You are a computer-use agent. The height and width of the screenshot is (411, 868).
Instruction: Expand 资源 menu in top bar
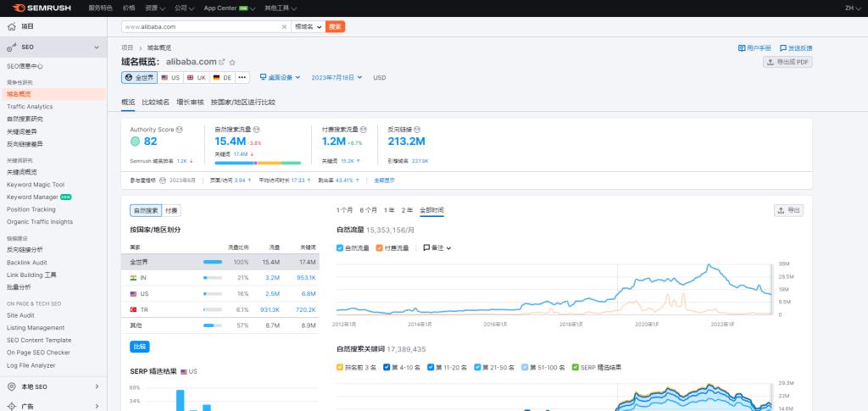(155, 8)
